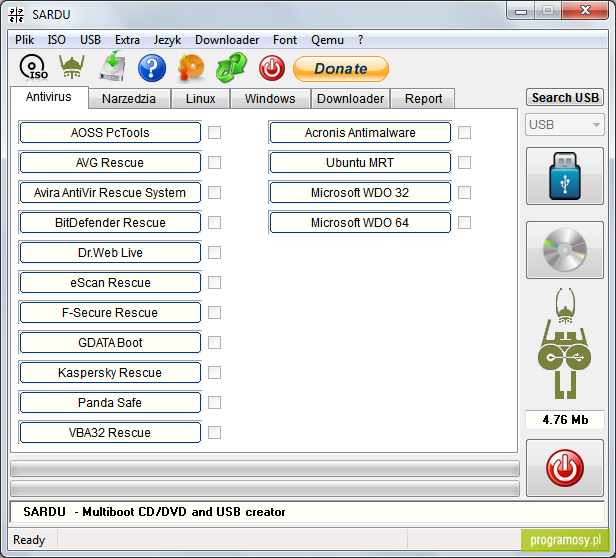Click the Microsoft WDO 64 button
This screenshot has height=558, width=616.
(x=360, y=222)
